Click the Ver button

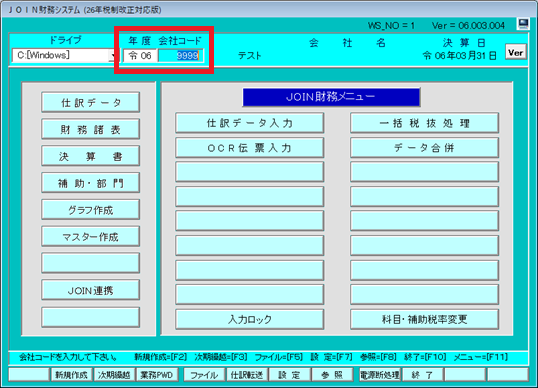515,52
